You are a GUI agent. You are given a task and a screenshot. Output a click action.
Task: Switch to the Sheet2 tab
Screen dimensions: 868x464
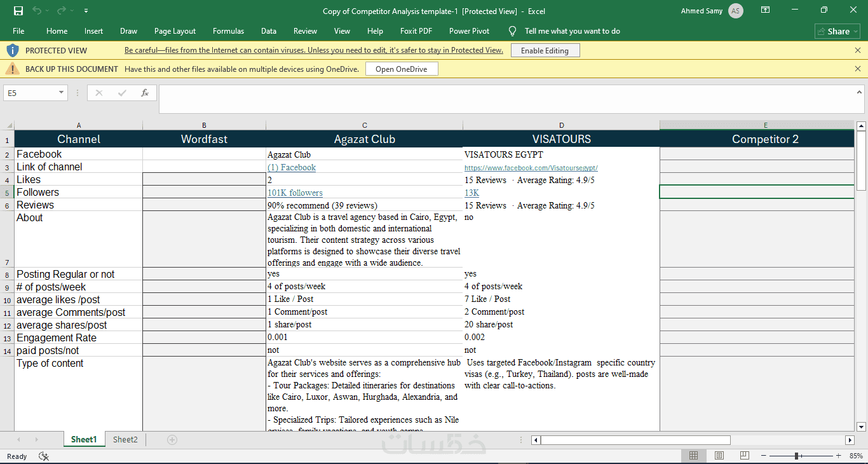125,440
